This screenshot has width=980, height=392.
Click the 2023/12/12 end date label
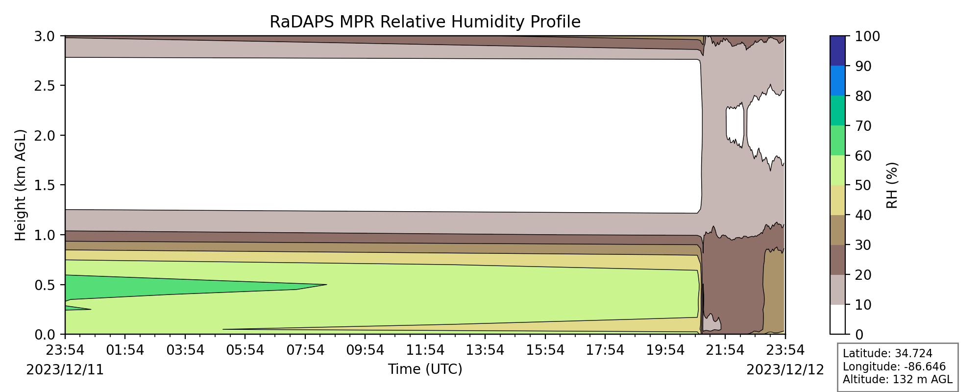[x=785, y=369]
